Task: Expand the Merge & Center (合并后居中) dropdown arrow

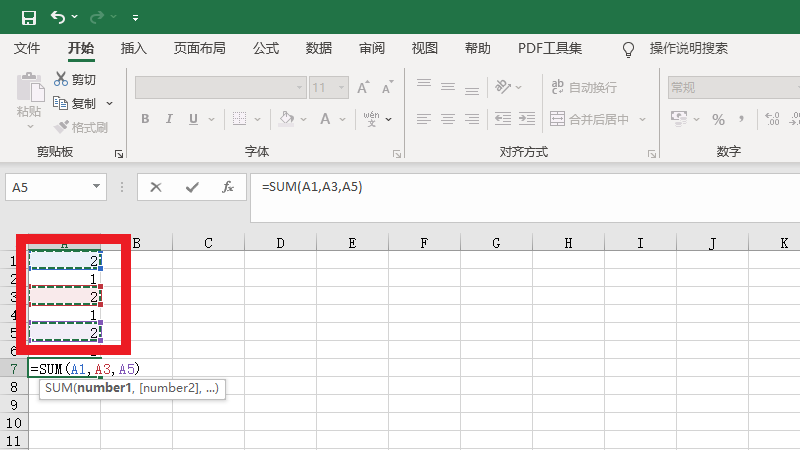Action: click(640, 119)
